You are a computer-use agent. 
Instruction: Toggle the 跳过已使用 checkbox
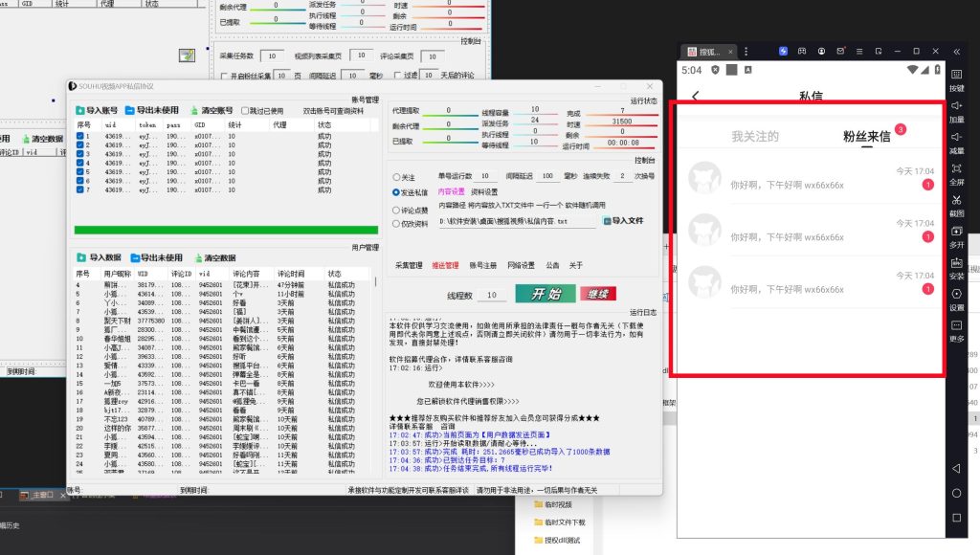pos(246,111)
